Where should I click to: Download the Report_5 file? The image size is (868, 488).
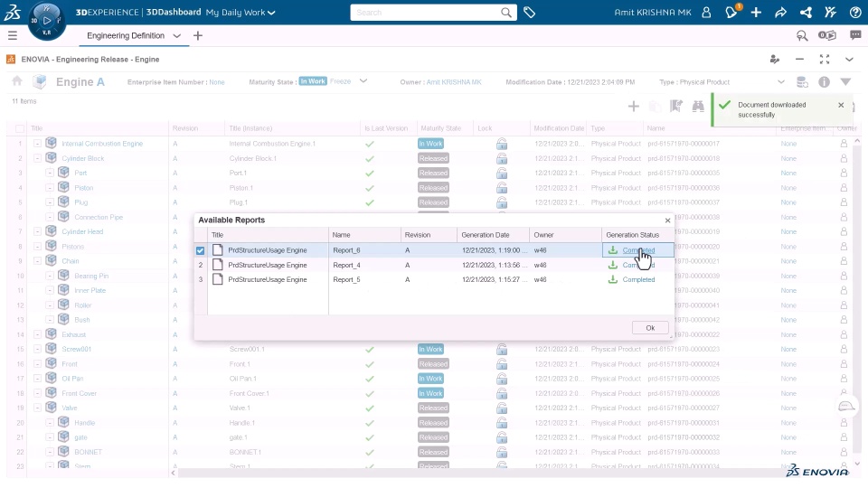click(x=613, y=279)
